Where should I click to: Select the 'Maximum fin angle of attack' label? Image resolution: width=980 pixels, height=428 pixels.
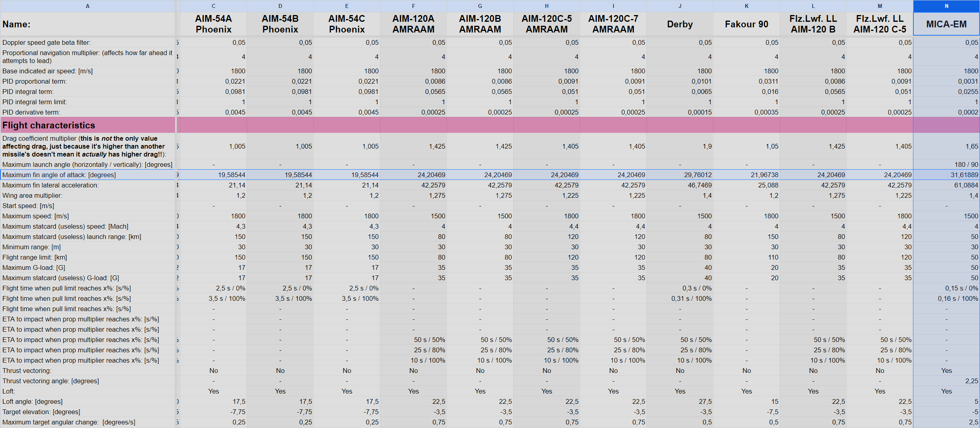[59, 175]
